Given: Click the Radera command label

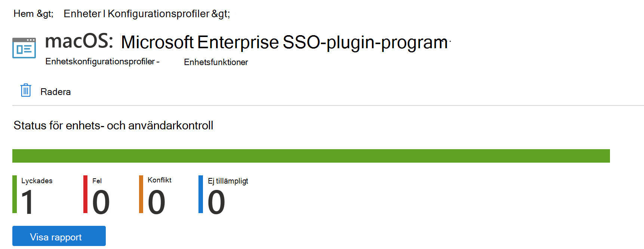Looking at the screenshot, I should click(x=55, y=92).
